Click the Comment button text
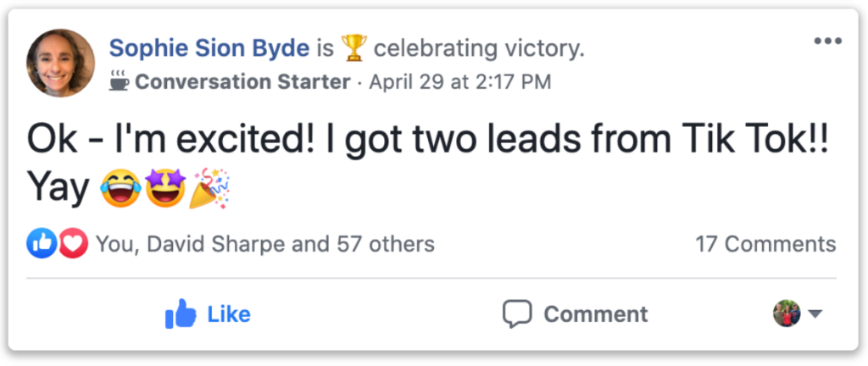The height and width of the screenshot is (366, 868). point(596,314)
